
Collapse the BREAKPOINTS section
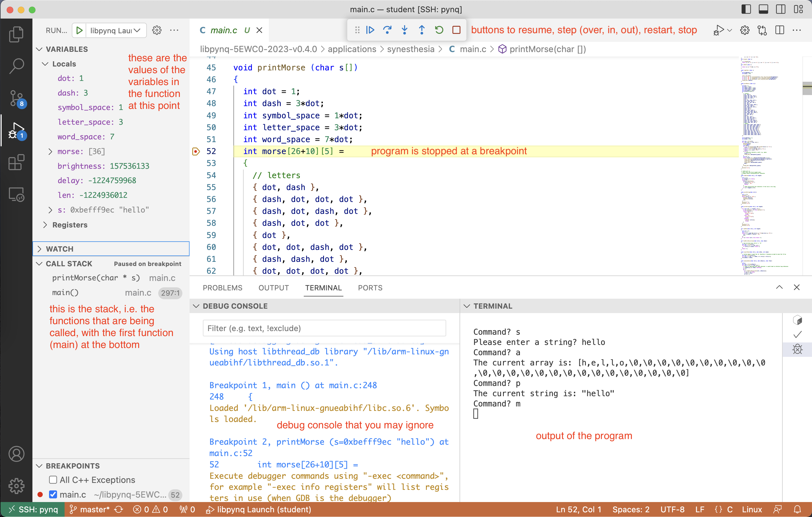(39, 466)
